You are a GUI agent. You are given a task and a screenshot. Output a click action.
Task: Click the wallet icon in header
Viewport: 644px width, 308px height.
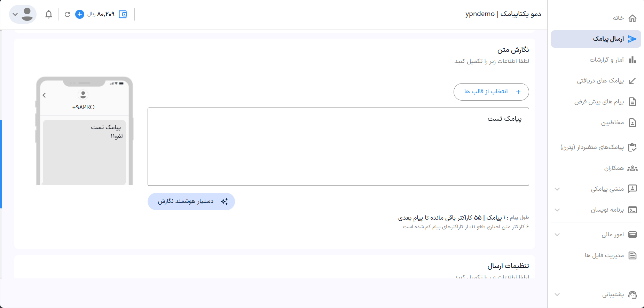pos(123,14)
